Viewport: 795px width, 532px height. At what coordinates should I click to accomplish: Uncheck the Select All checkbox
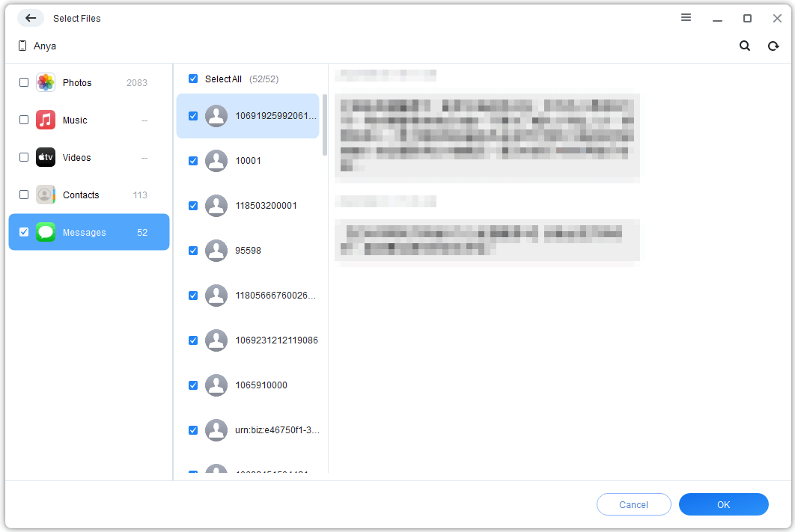pos(193,79)
